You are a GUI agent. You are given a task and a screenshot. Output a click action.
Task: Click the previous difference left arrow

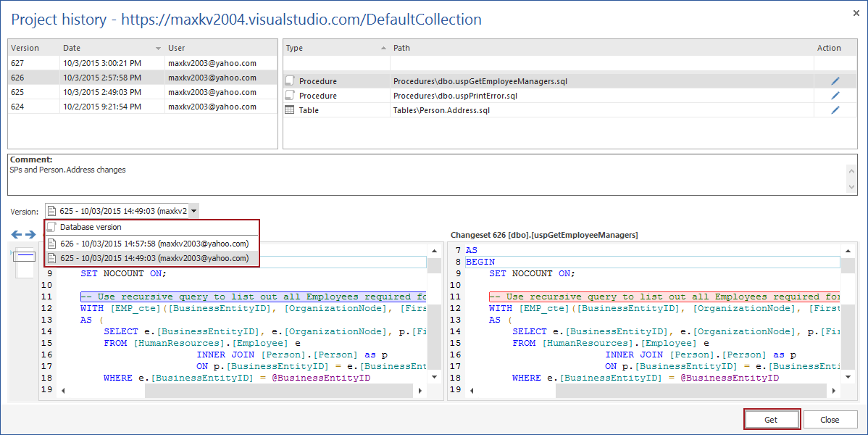(17, 234)
